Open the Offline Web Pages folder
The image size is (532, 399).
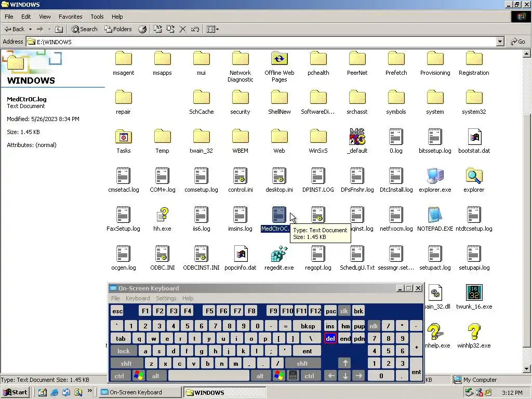pyautogui.click(x=279, y=59)
